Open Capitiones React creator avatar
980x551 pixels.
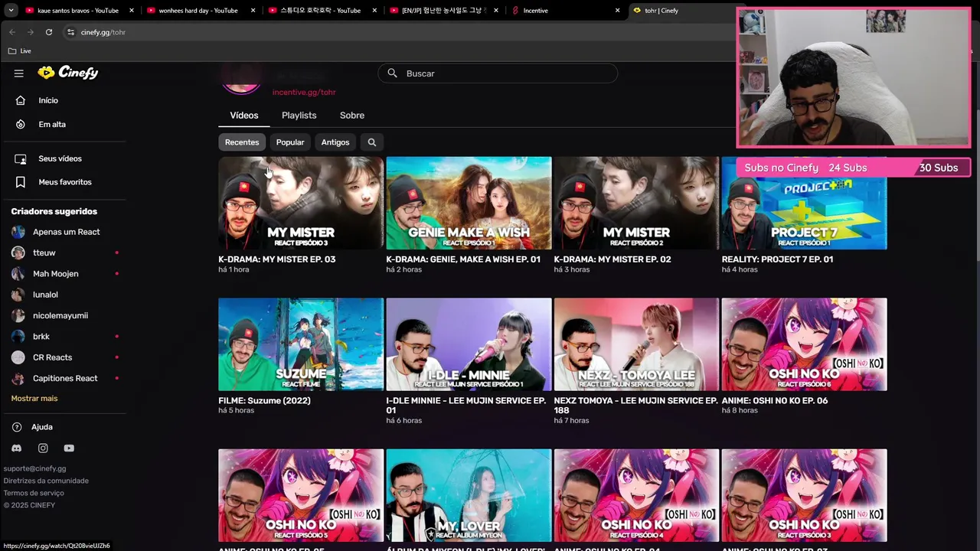click(x=18, y=378)
